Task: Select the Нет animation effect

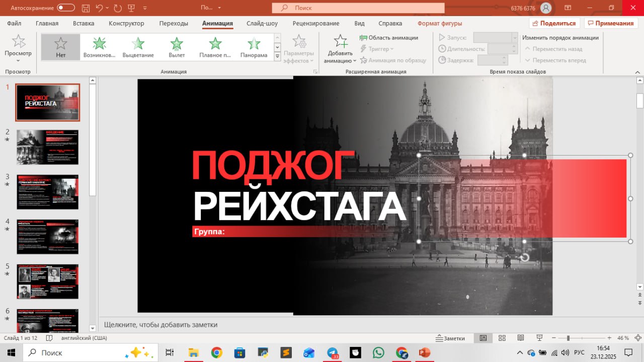Action: coord(61,47)
